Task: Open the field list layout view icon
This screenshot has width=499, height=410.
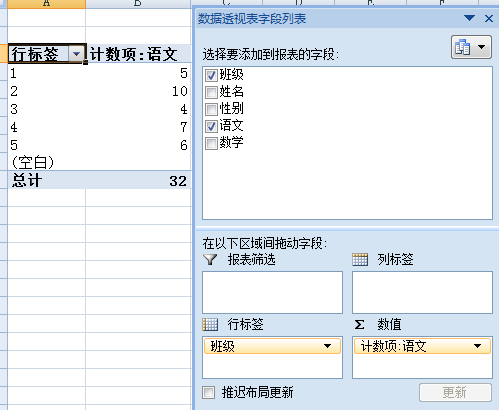Action: (x=471, y=47)
